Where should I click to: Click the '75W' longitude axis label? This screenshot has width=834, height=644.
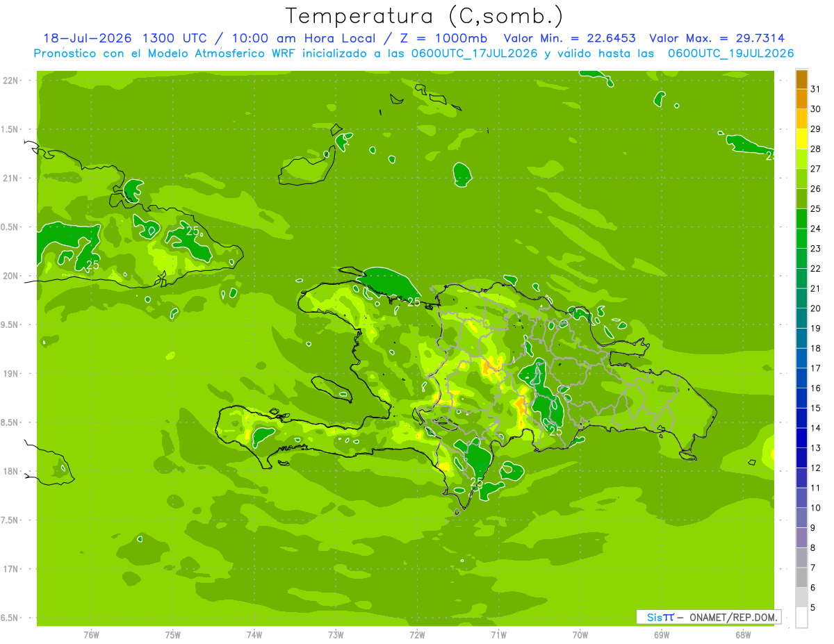tap(172, 635)
